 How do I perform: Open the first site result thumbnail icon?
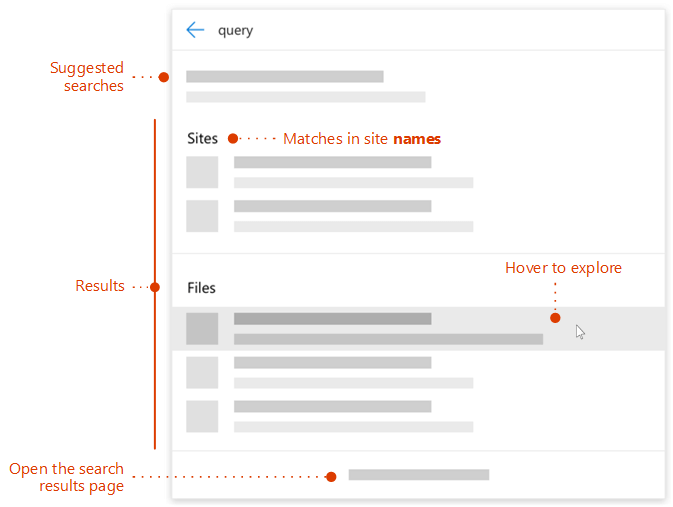point(202,172)
